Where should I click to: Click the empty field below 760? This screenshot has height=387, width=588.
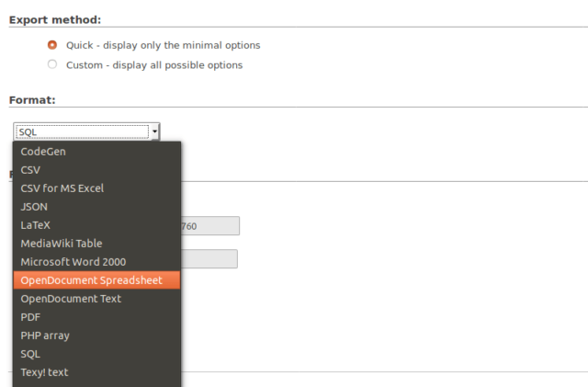[209, 259]
